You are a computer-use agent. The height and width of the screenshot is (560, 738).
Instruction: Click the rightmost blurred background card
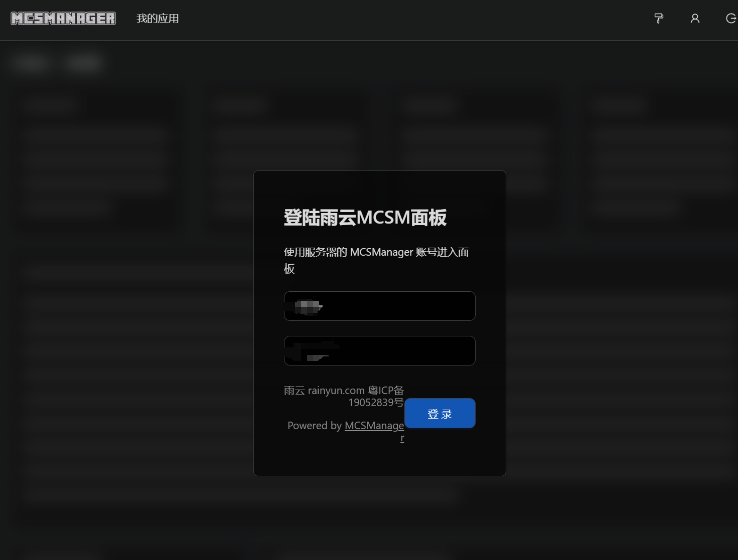(x=657, y=155)
